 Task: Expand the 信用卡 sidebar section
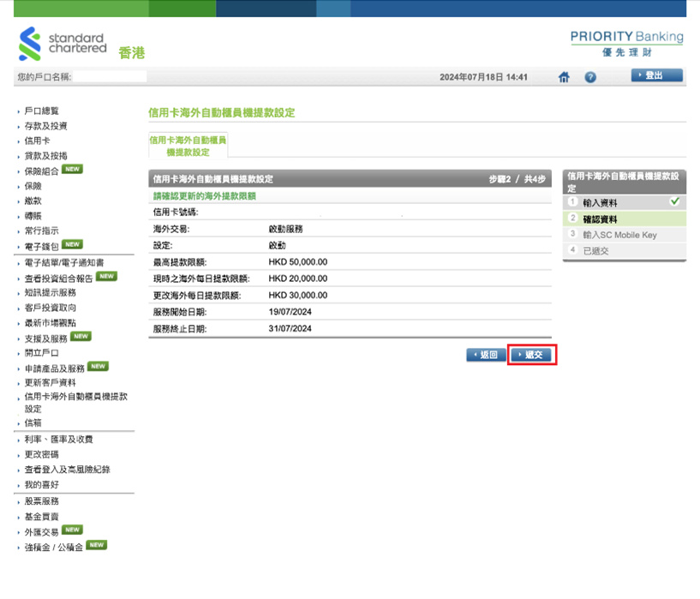point(37,141)
